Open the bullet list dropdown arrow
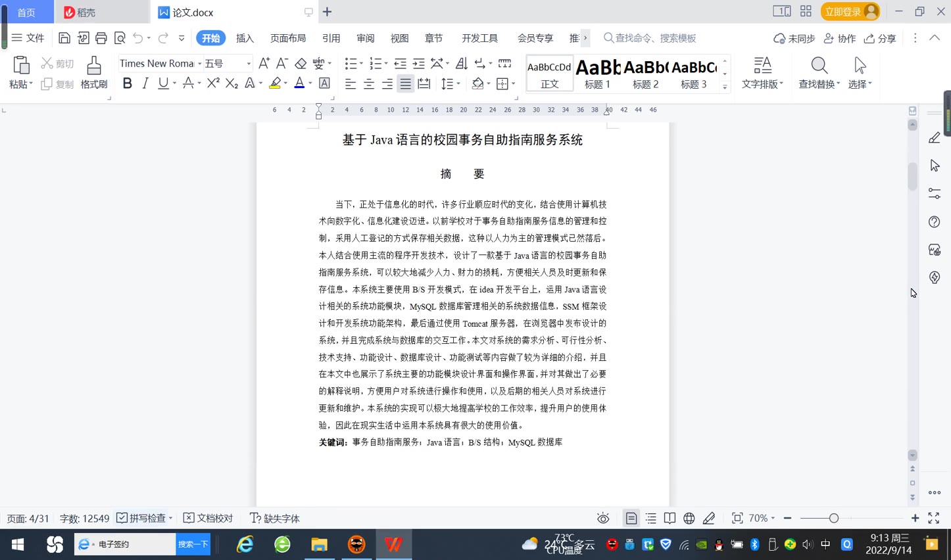The width and height of the screenshot is (951, 560). (x=362, y=64)
